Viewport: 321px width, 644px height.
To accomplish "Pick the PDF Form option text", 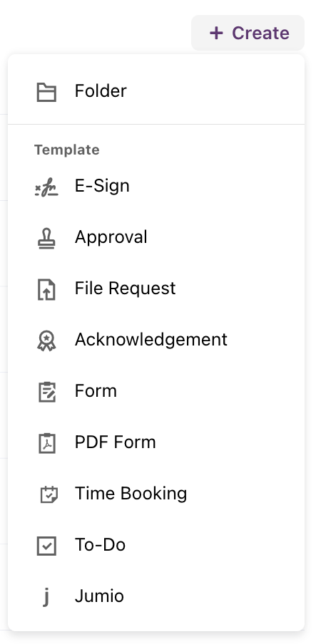I will (x=115, y=442).
